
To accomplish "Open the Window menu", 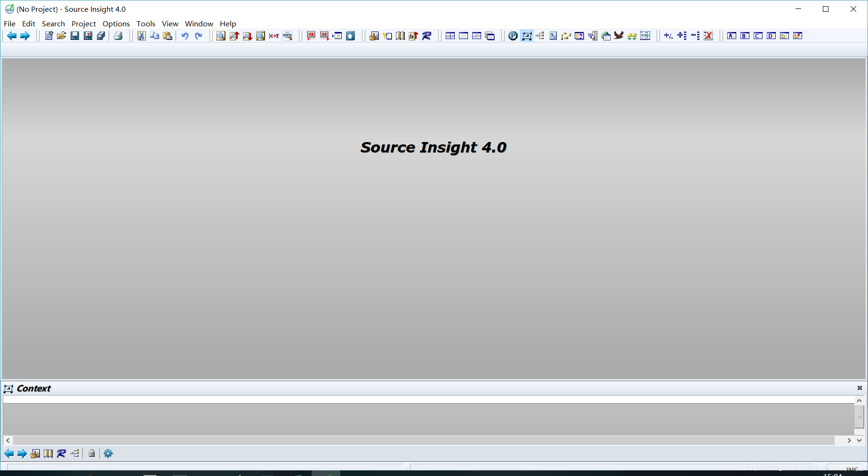I will pyautogui.click(x=199, y=24).
